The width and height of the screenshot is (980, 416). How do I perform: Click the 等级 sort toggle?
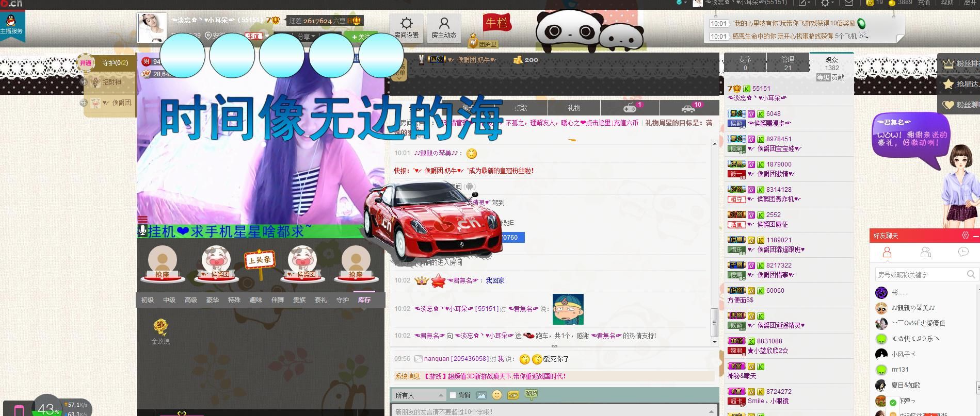(823, 77)
